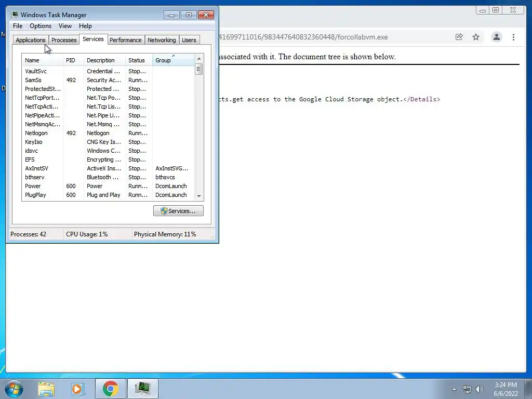Open the File menu in Task Manager
This screenshot has width=532, height=399.
coord(18,26)
